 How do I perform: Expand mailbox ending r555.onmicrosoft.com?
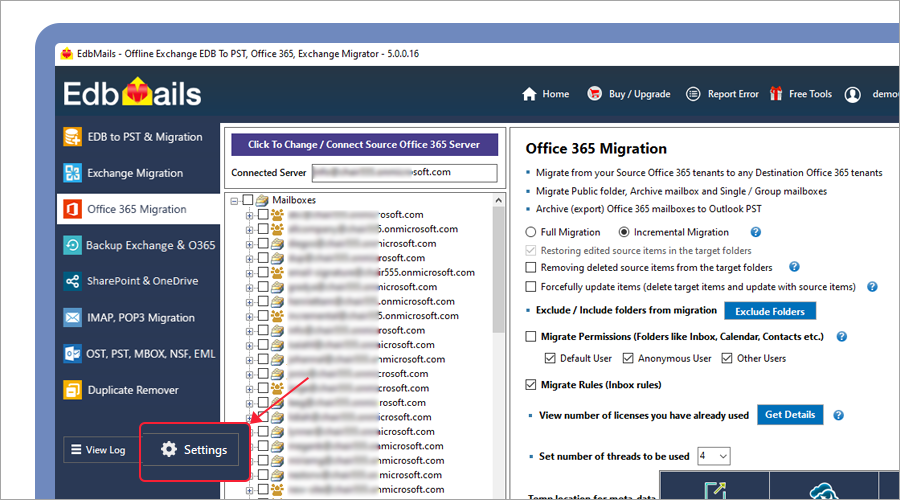(249, 273)
